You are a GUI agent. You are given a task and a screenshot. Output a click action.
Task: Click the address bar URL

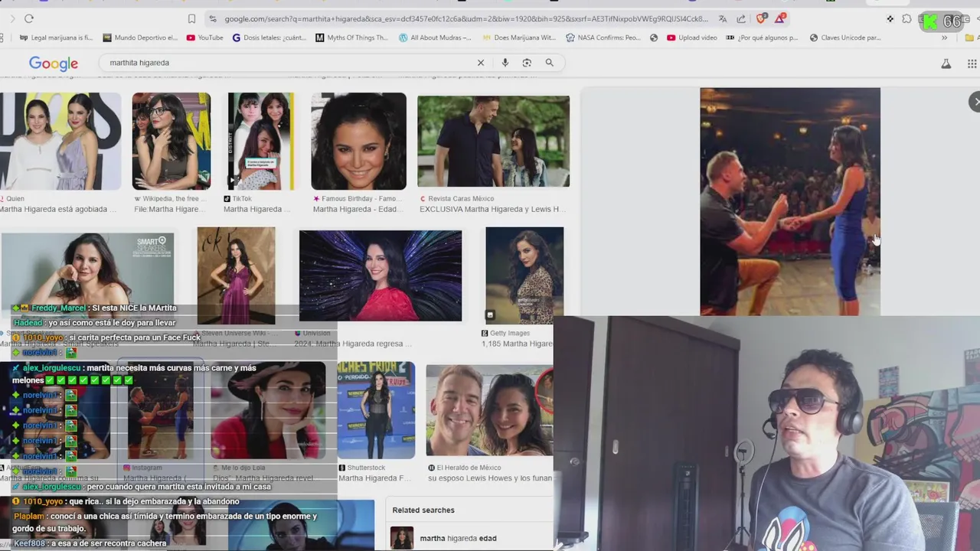click(466, 18)
